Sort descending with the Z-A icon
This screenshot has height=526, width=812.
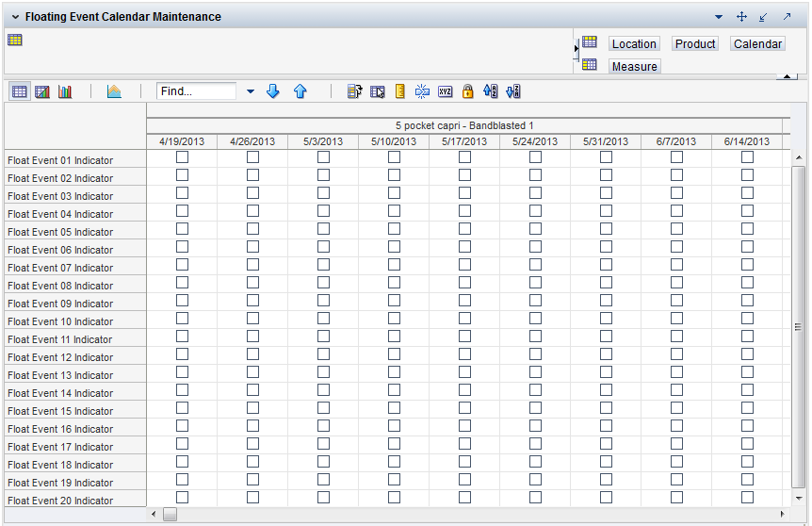pyautogui.click(x=513, y=91)
